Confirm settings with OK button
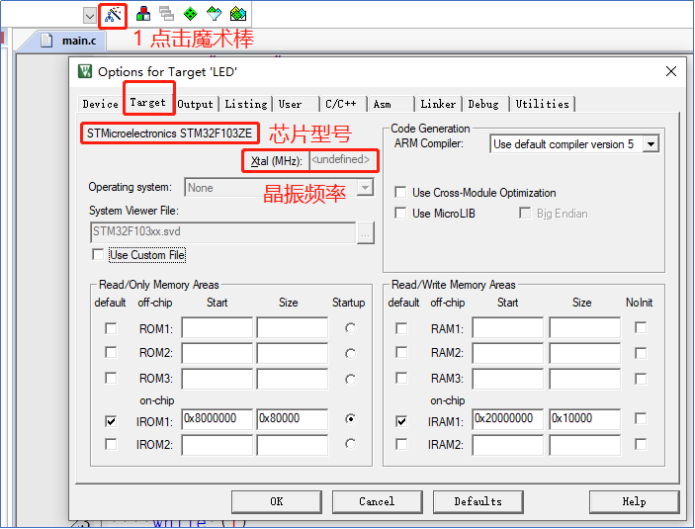The width and height of the screenshot is (695, 529). [277, 502]
